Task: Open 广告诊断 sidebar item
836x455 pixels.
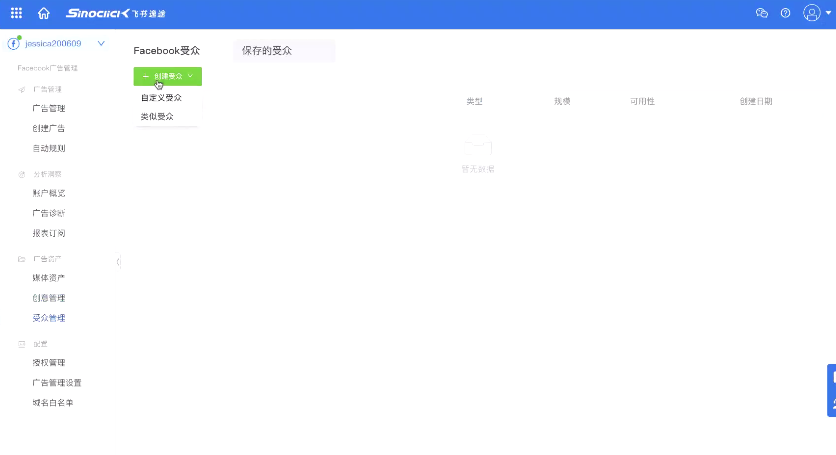Action: click(x=49, y=213)
